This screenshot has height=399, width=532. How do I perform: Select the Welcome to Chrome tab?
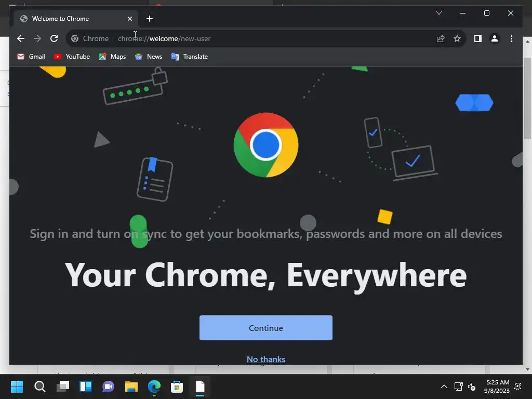pos(76,19)
